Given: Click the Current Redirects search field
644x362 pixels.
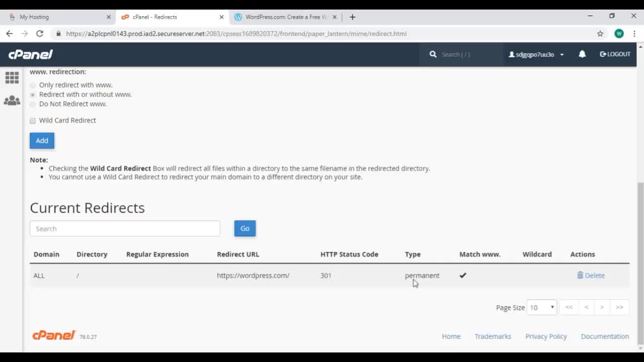Looking at the screenshot, I should [x=125, y=229].
